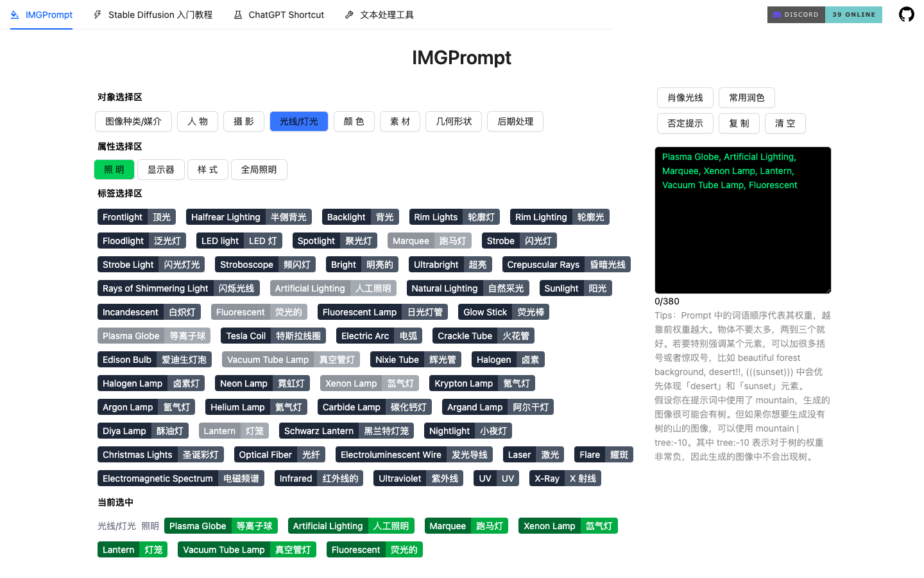Screen dimensions: 924x578
Task: Add the Crepuscular Rays tag
Action: [567, 265]
